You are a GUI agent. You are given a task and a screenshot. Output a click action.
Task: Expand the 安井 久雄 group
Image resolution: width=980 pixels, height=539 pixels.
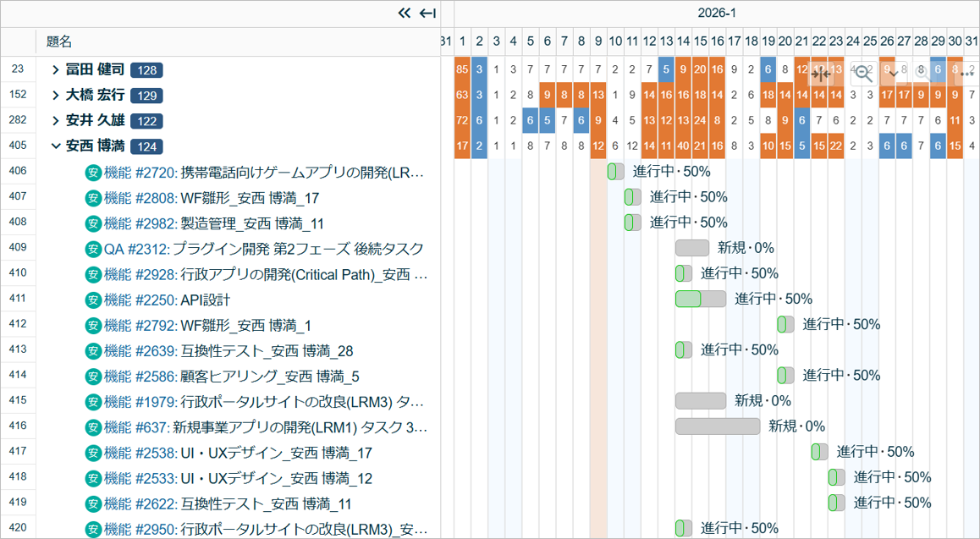(56, 121)
